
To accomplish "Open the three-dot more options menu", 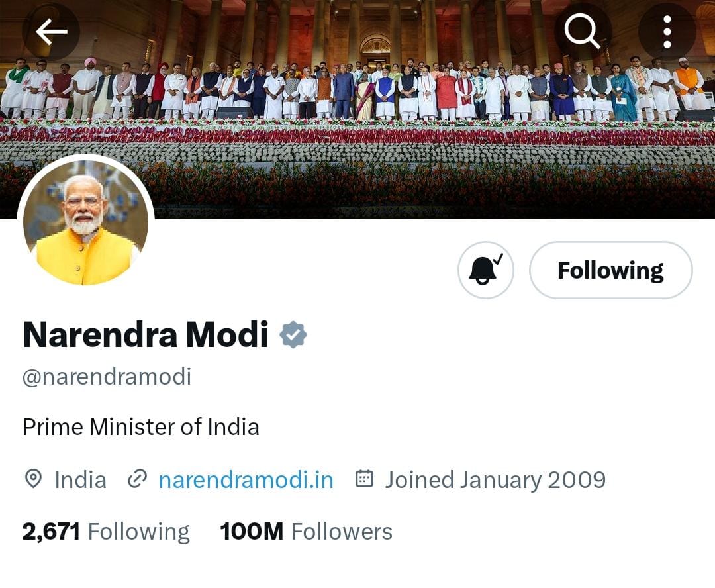I will point(667,32).
